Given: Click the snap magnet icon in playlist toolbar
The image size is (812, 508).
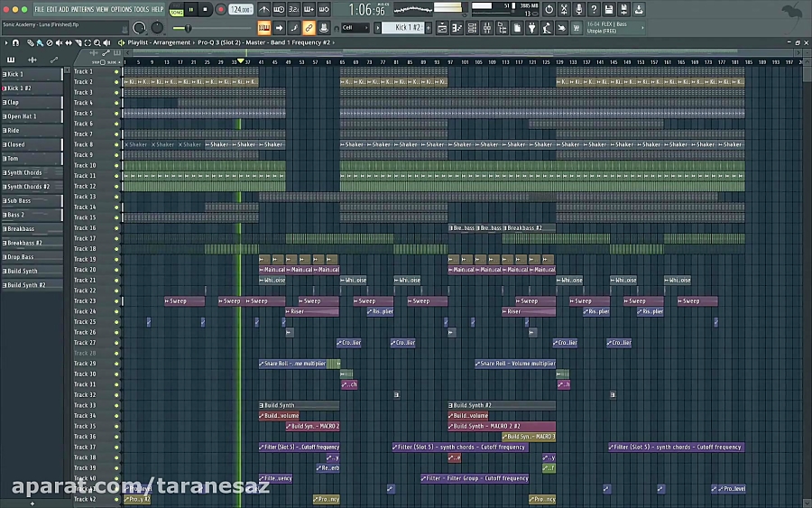Looking at the screenshot, I should tap(16, 43).
